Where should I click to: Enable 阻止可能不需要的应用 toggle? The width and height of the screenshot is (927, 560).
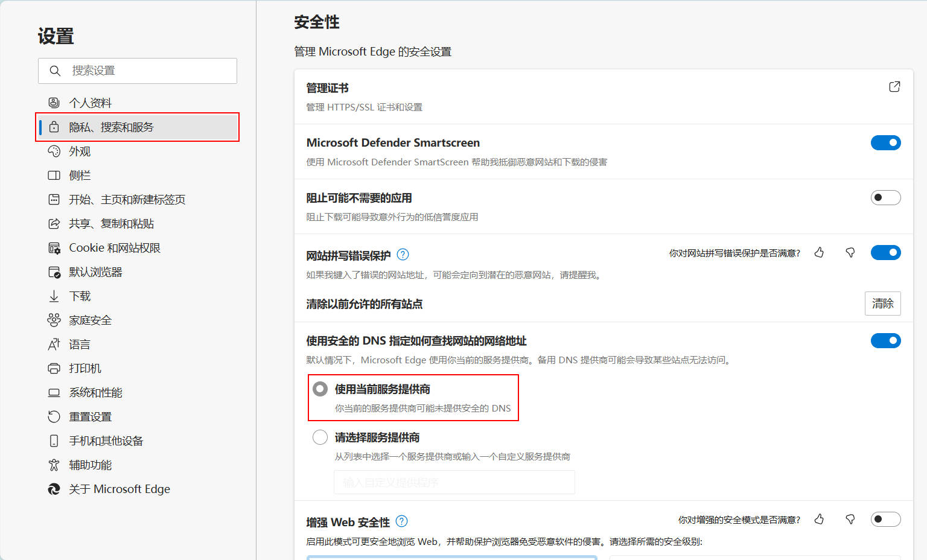[x=885, y=197]
